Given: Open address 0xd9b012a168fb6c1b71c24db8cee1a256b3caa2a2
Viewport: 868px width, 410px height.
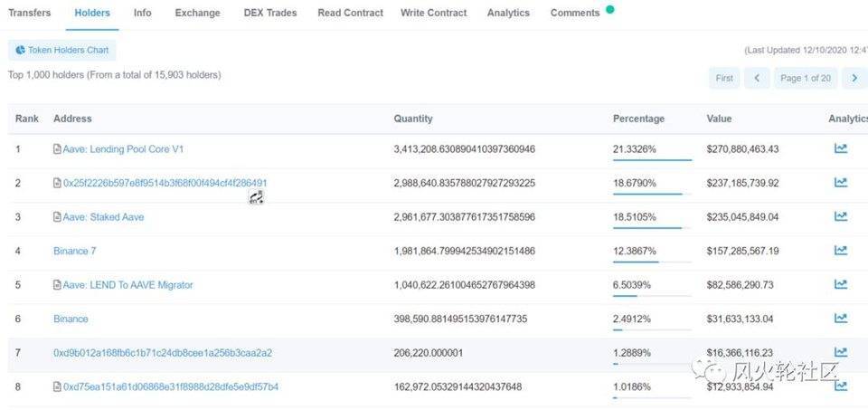Looking at the screenshot, I should (163, 353).
